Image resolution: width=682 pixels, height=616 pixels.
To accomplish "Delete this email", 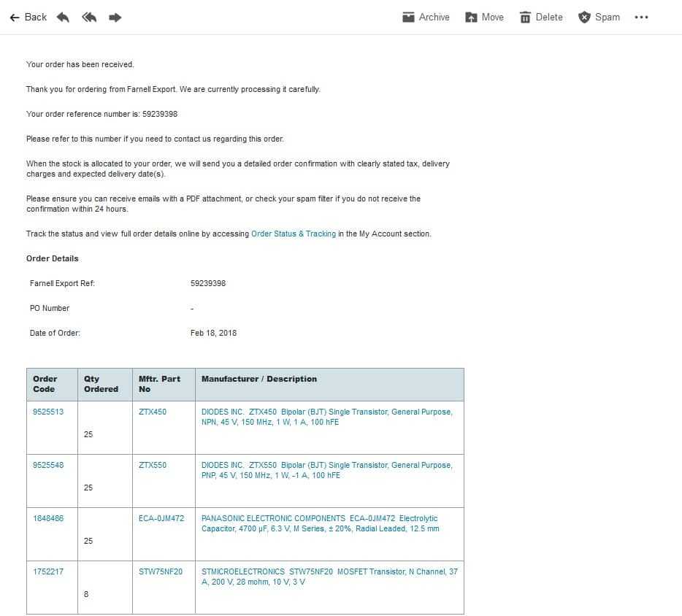I will 542,18.
